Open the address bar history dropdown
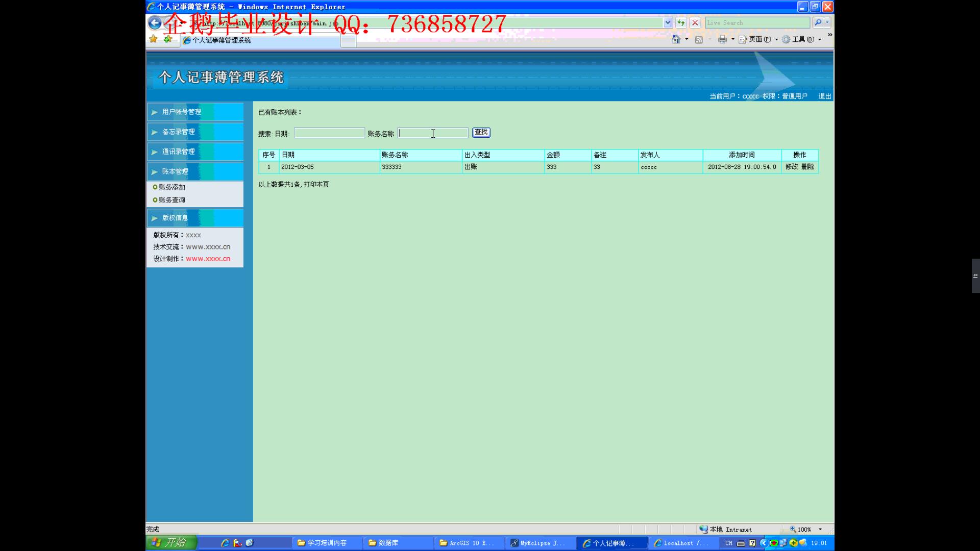 coord(668,22)
